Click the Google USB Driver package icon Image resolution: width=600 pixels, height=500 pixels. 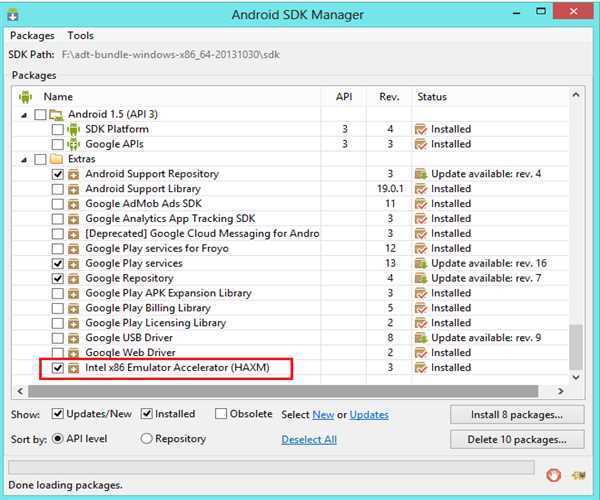click(73, 338)
